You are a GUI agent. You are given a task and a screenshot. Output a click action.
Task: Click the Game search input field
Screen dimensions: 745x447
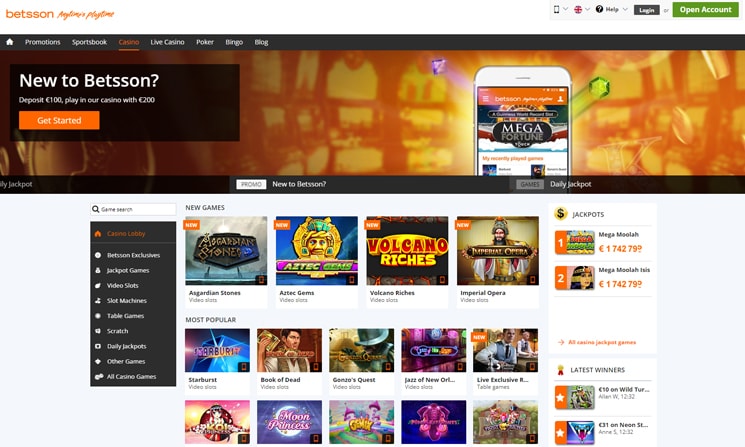(x=133, y=209)
